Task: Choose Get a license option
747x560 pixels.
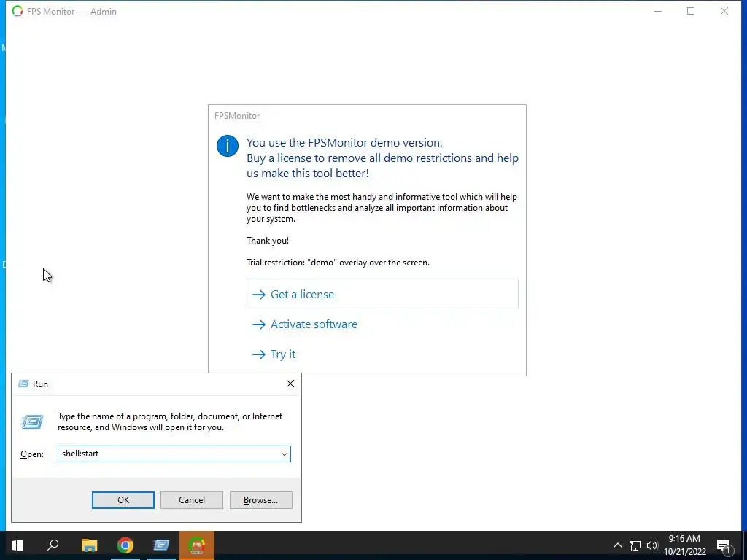Action: (x=382, y=294)
